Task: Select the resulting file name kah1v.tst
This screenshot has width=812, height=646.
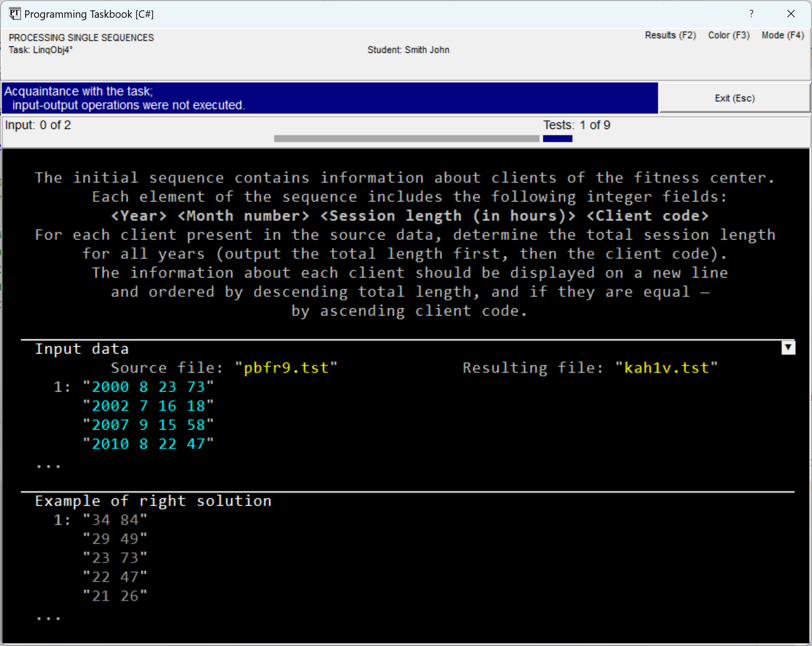Action: pyautogui.click(x=666, y=368)
